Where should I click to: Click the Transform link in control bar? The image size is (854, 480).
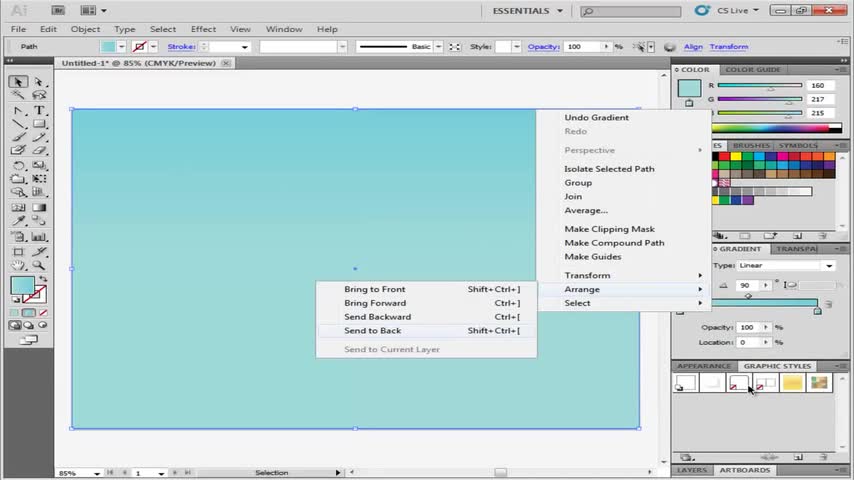point(729,47)
